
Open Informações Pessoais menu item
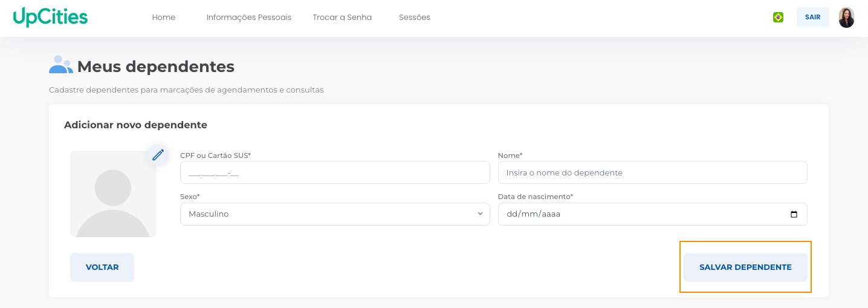pyautogui.click(x=249, y=18)
